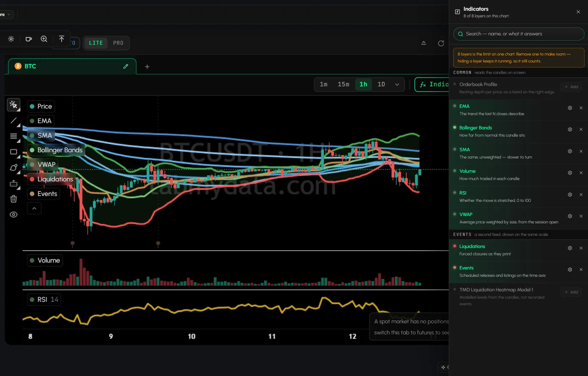Open RSI indicator settings gear
Screen dimensions: 588x376
point(570,195)
